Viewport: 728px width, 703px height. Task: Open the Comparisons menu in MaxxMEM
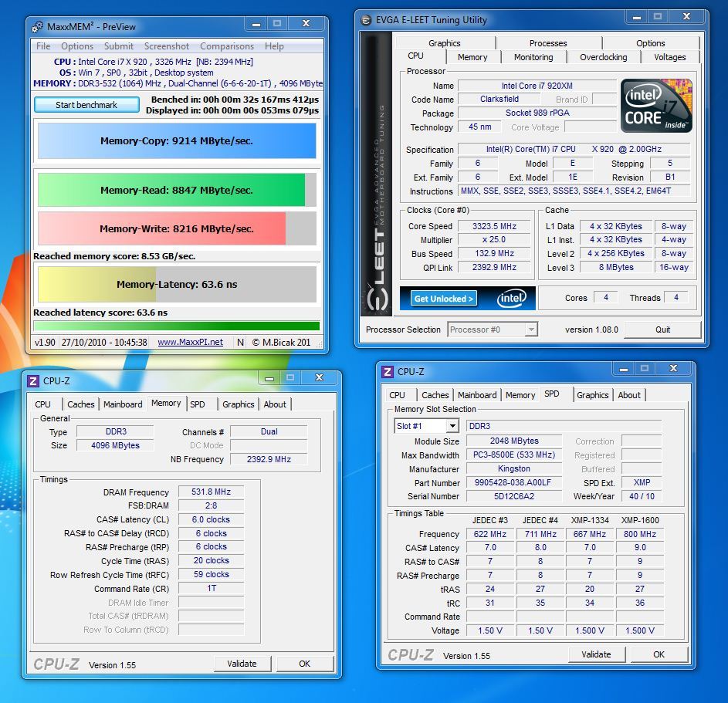coord(226,46)
